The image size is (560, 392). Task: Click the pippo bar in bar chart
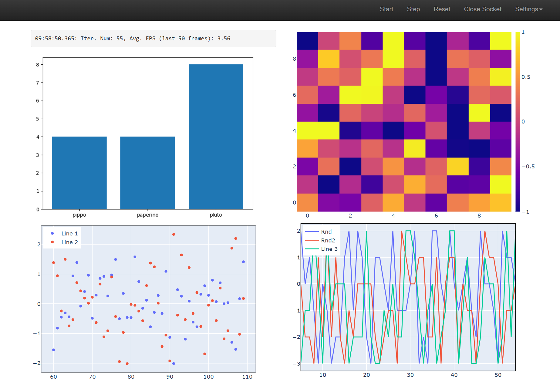(x=79, y=173)
